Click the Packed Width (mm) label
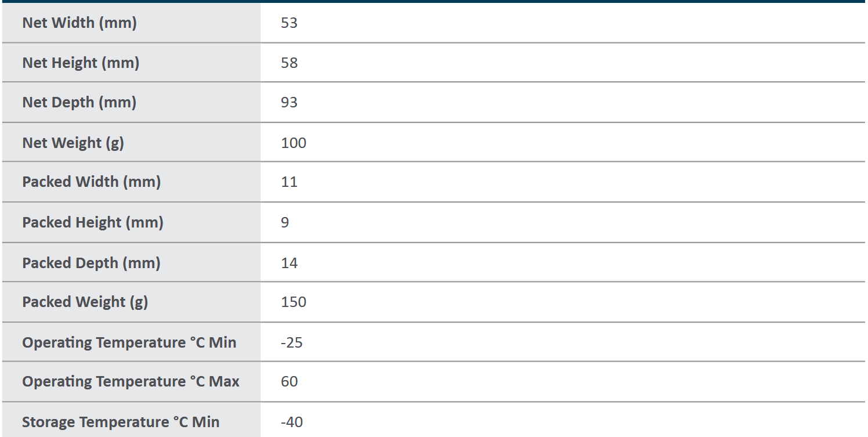Screen dimensions: 868x437 click(92, 182)
